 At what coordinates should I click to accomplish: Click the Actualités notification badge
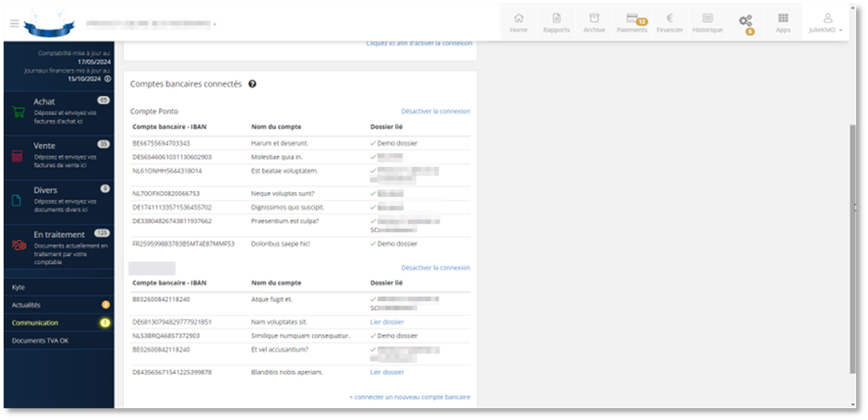point(105,305)
